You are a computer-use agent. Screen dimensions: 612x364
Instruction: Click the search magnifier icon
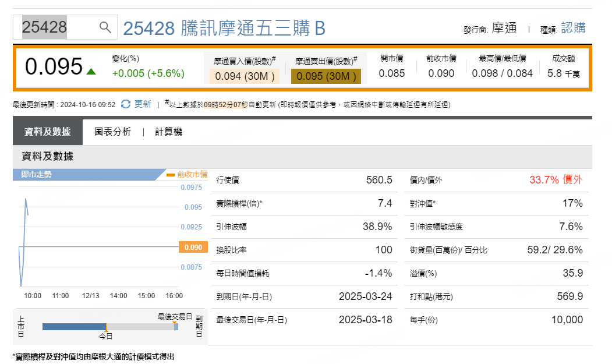tap(105, 27)
